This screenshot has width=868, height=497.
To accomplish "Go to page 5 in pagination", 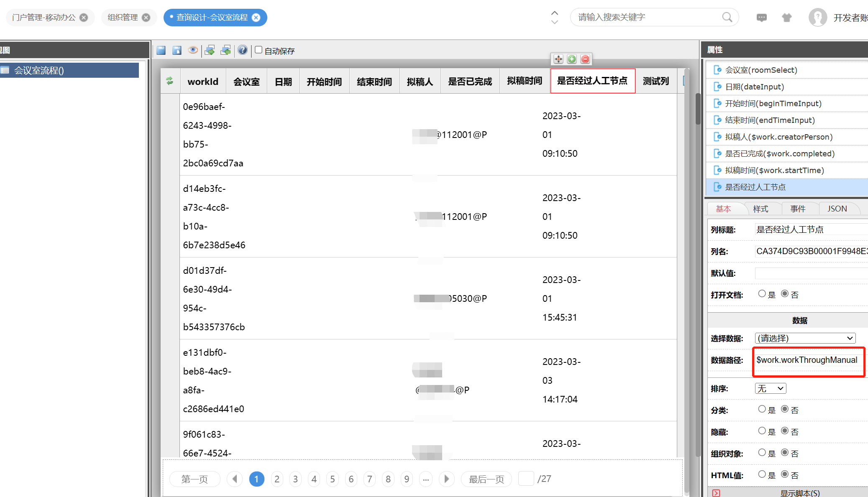I will [333, 479].
